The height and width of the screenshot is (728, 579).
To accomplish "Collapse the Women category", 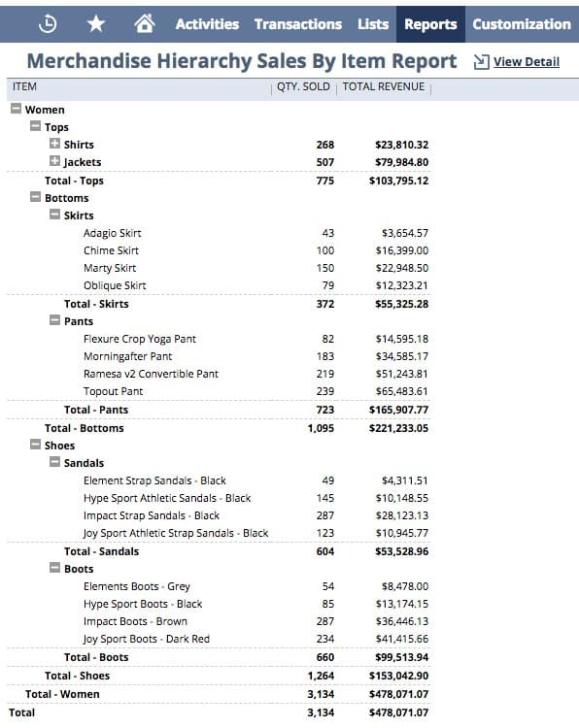I will 16,108.
